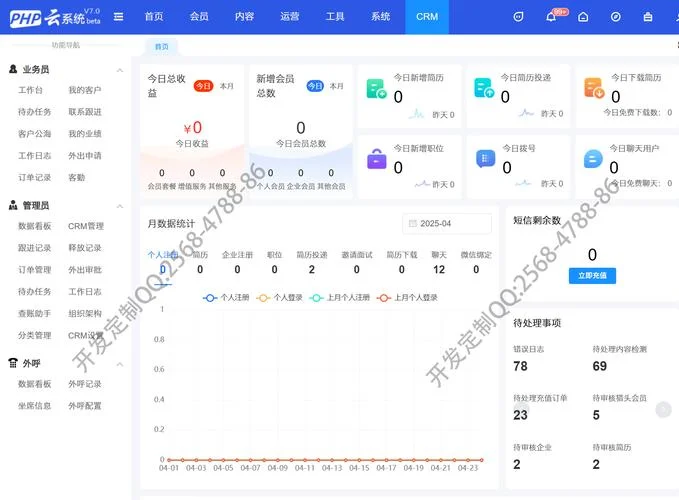Collapse the 业务员 sidebar section

[x=120, y=70]
